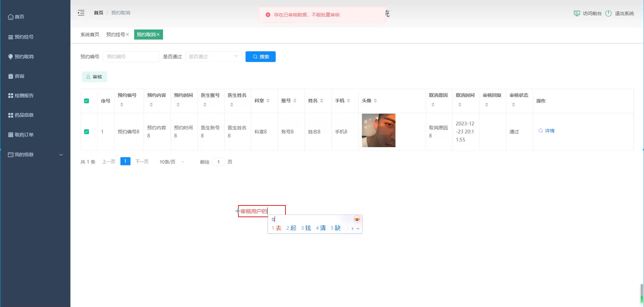This screenshot has width=644, height=307.
Task: Sort by 医生姓名 column arrows
Action: (232, 105)
